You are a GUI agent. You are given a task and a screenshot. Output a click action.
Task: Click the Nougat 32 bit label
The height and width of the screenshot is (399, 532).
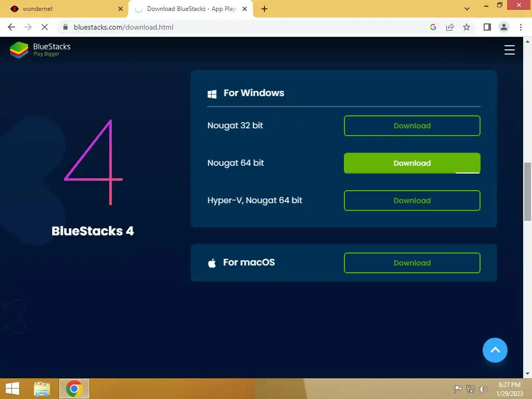coord(235,126)
